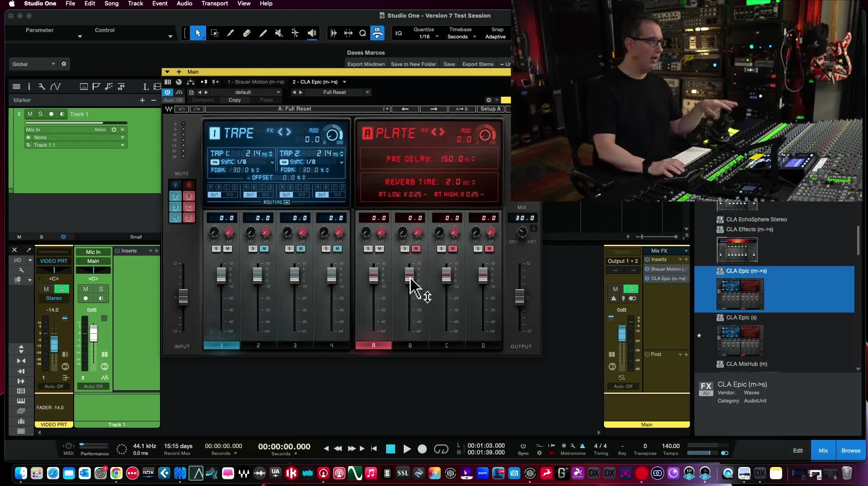Viewport: 868px width, 486px height.
Task: Click the IQ input quantize button
Action: tap(399, 33)
